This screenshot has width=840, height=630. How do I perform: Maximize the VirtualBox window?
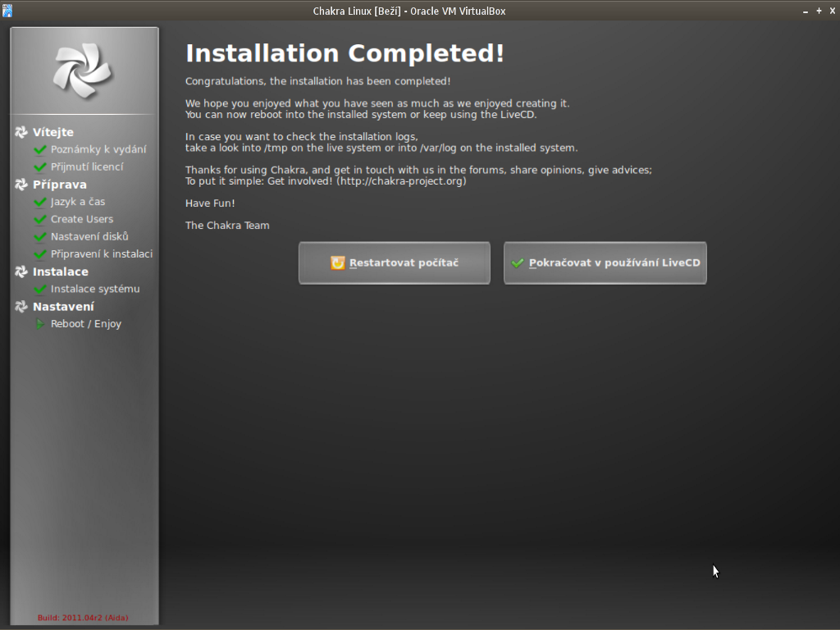(819, 11)
